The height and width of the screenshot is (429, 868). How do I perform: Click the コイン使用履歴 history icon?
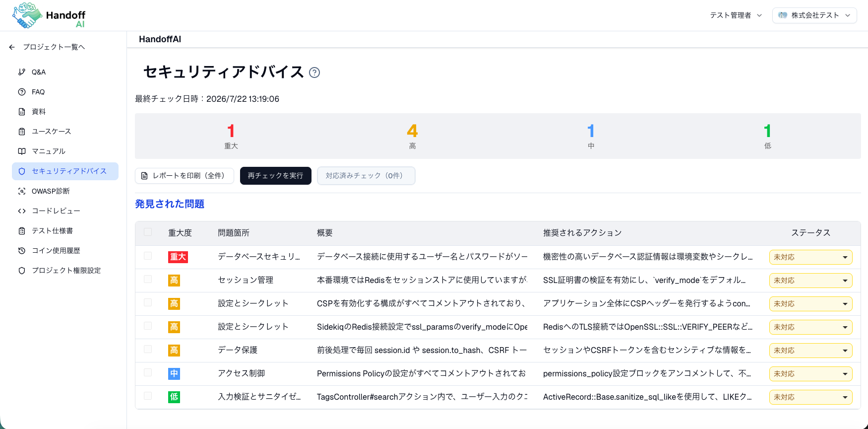click(x=22, y=251)
